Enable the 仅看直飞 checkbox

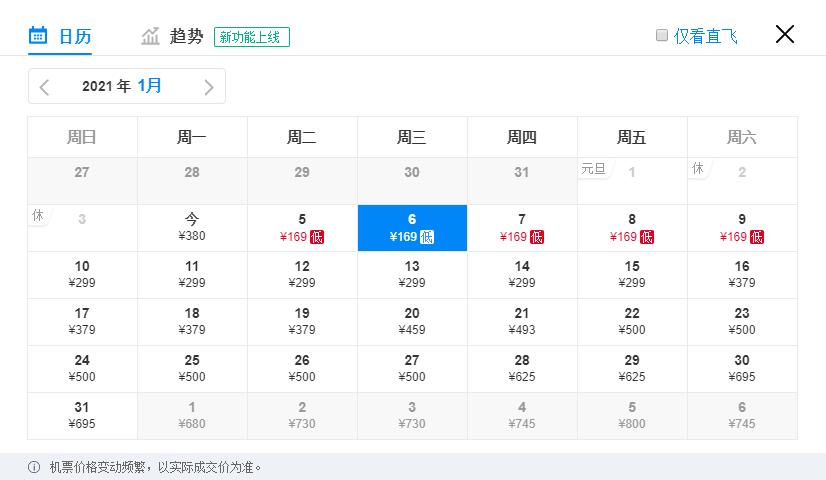coord(662,35)
